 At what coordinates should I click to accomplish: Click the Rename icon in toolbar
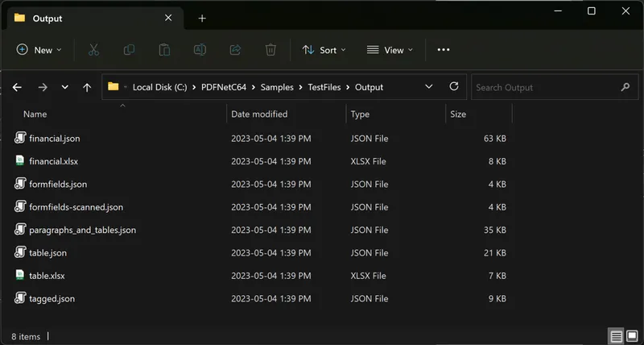pos(200,50)
